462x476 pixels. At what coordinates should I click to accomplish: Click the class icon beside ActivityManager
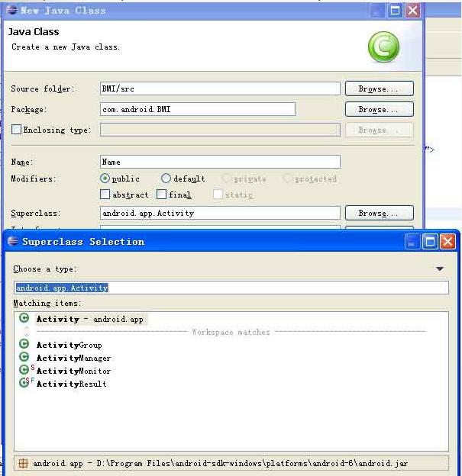pyautogui.click(x=24, y=357)
